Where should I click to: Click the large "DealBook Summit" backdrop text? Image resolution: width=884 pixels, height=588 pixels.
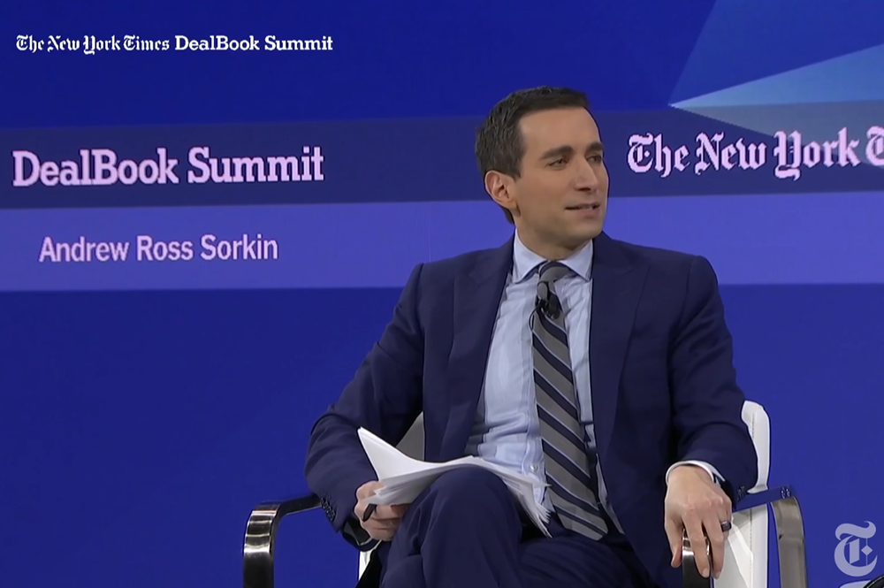coord(168,165)
